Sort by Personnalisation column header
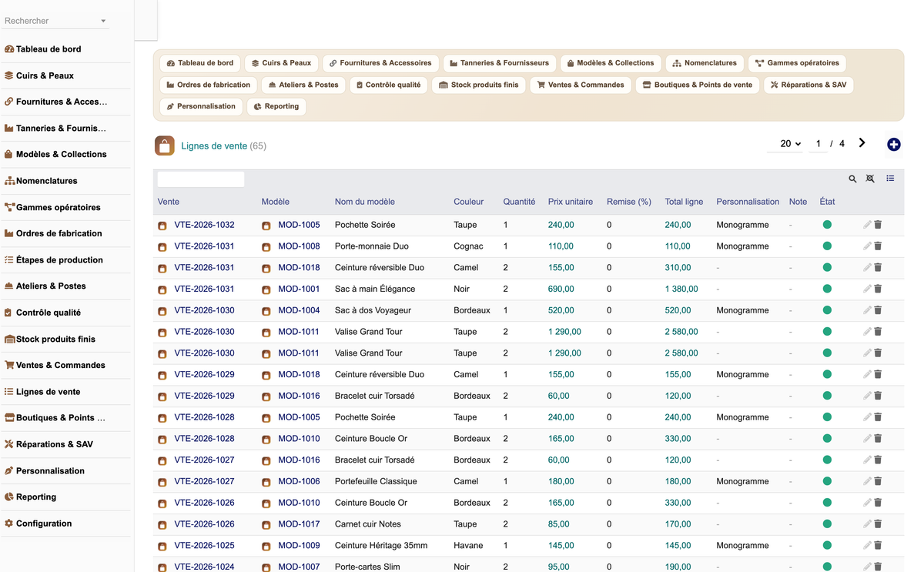 pyautogui.click(x=748, y=202)
